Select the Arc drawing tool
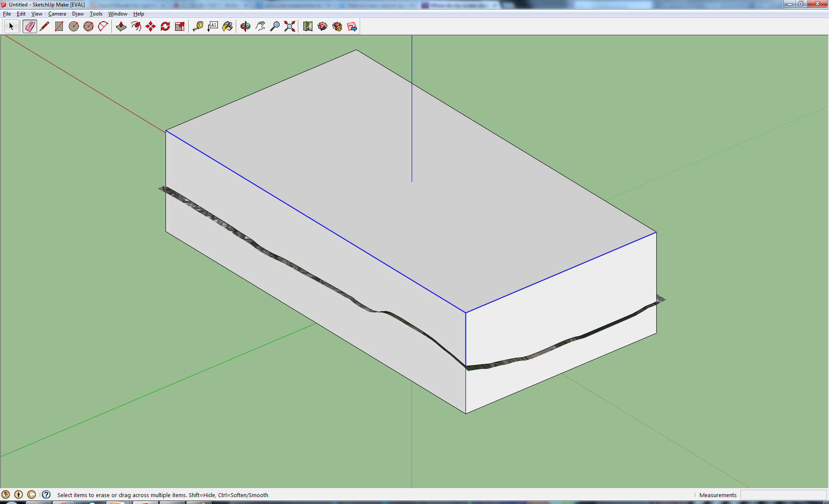Screen dimensions: 829x504 pyautogui.click(x=103, y=27)
